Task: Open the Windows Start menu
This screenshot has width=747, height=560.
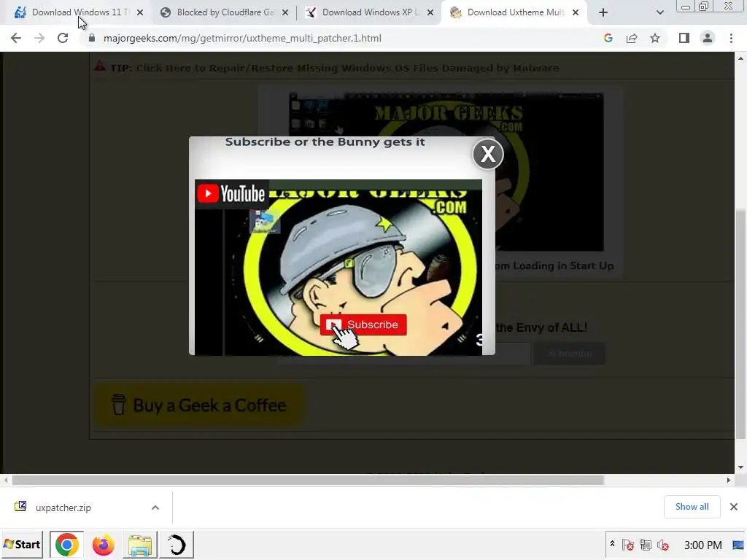Action: click(x=22, y=544)
